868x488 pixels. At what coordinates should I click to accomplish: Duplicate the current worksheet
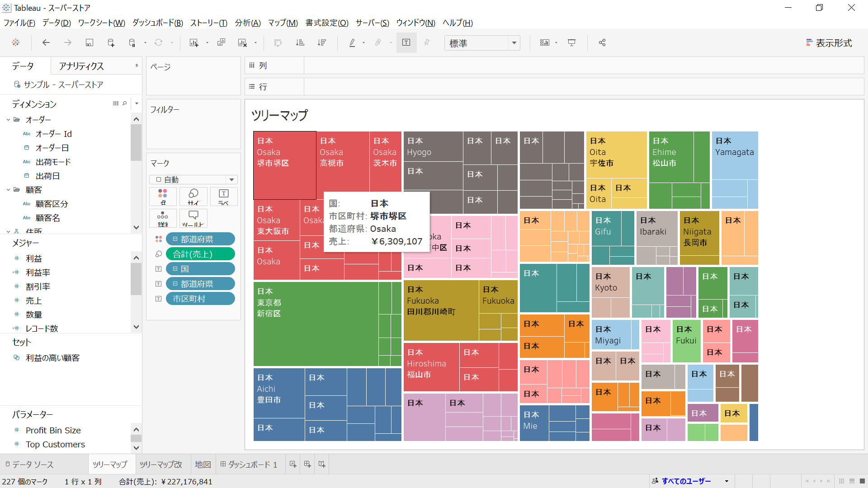pos(221,42)
